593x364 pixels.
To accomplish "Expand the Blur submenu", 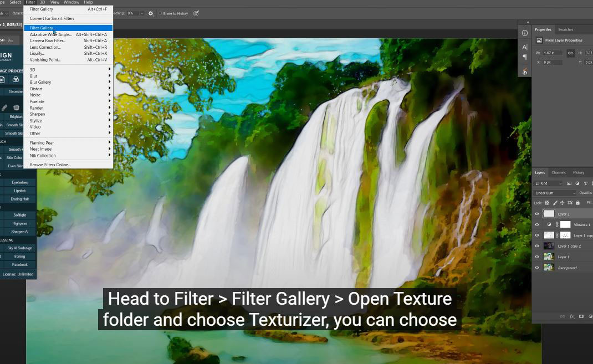I will pos(69,76).
